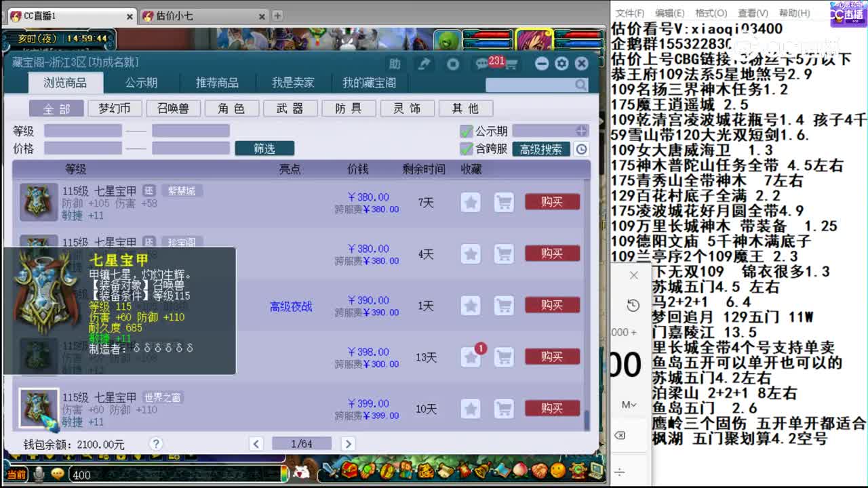Switch to the 我的藏宝阁 tab
This screenshot has height=488, width=868.
click(369, 83)
